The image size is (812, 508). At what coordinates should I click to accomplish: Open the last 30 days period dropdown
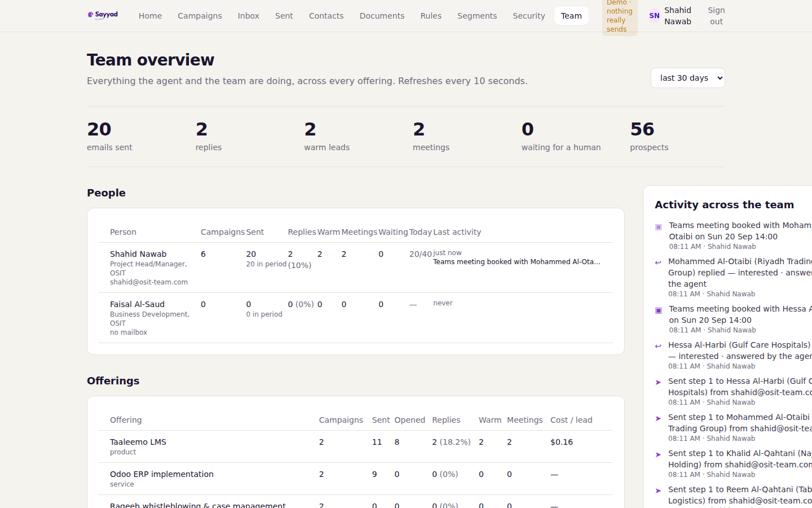687,78
